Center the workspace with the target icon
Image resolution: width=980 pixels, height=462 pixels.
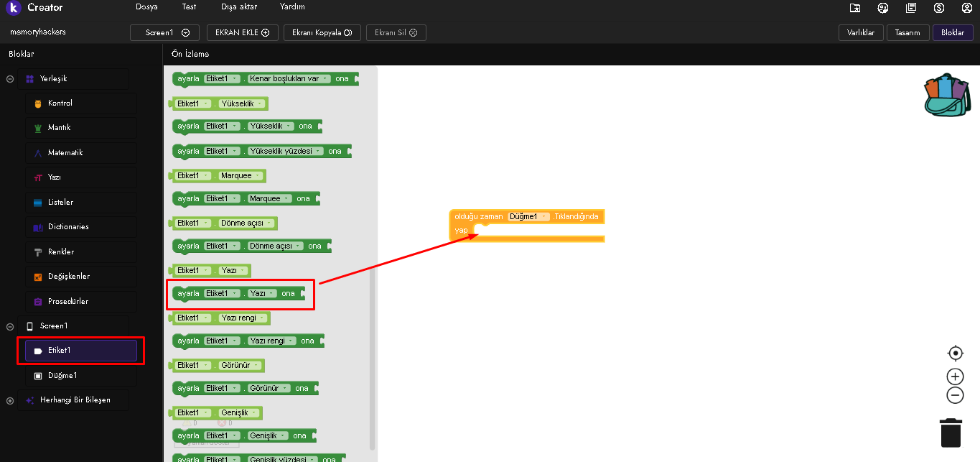(955, 353)
